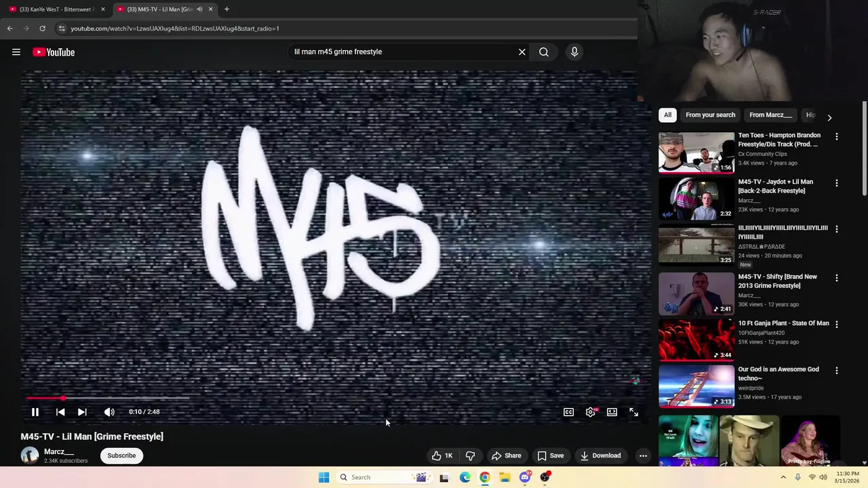Toggle closed captions CC

[x=569, y=411]
